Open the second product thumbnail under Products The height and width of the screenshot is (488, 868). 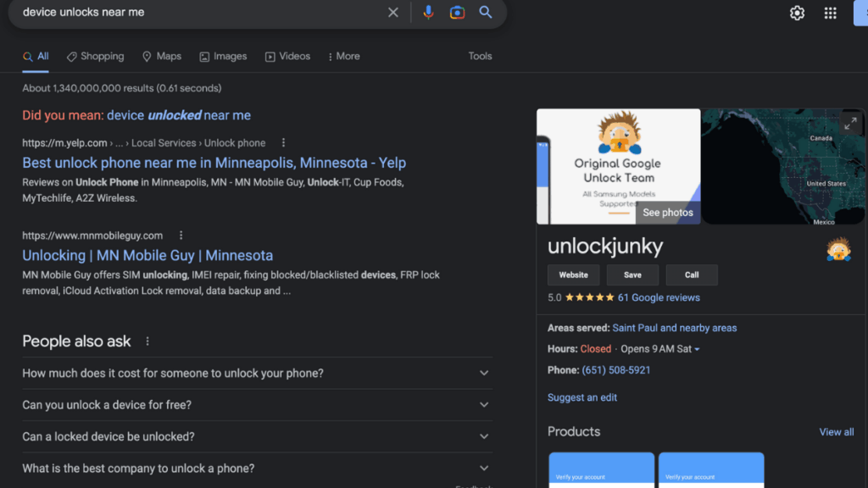tap(711, 470)
